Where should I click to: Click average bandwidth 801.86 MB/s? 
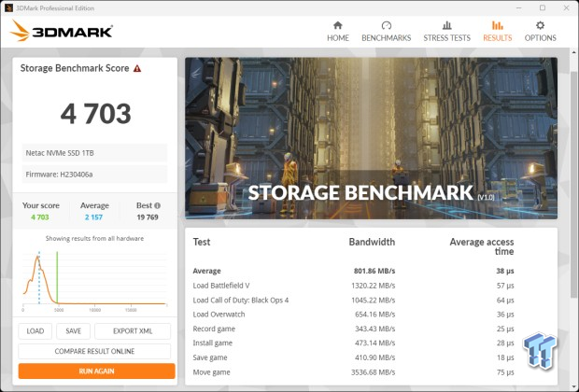click(374, 271)
